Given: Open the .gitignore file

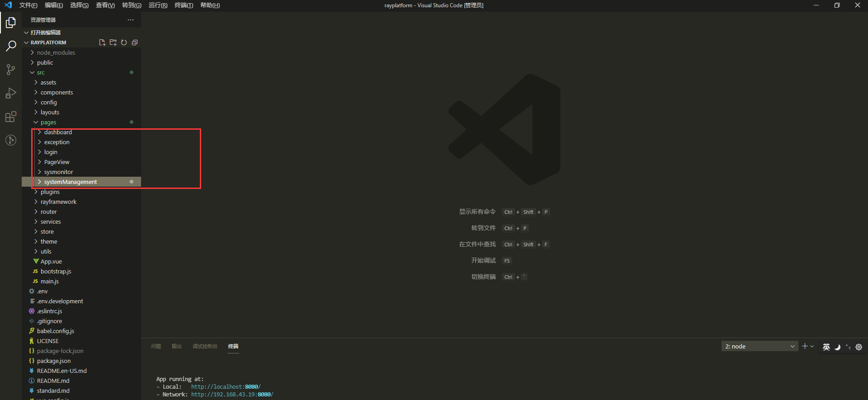Looking at the screenshot, I should click(81, 321).
